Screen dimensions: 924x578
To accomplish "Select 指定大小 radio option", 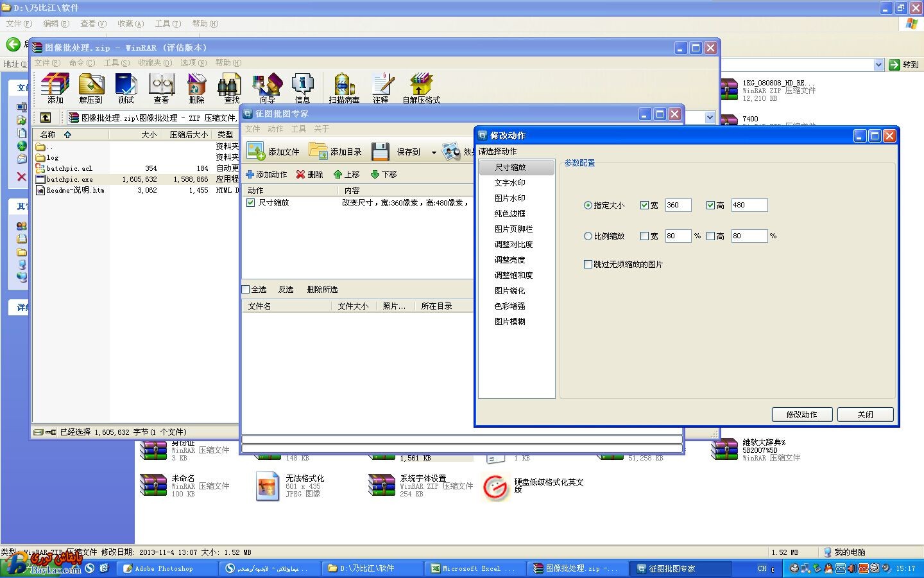I will pyautogui.click(x=588, y=206).
